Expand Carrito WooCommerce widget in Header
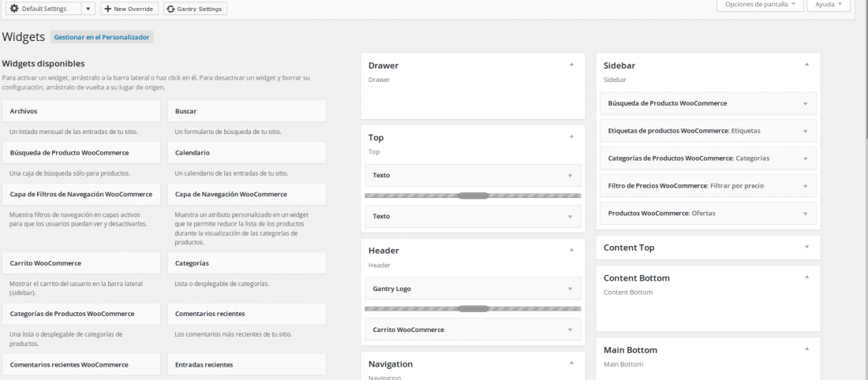Screen dimensions: 868x380 coord(570,330)
